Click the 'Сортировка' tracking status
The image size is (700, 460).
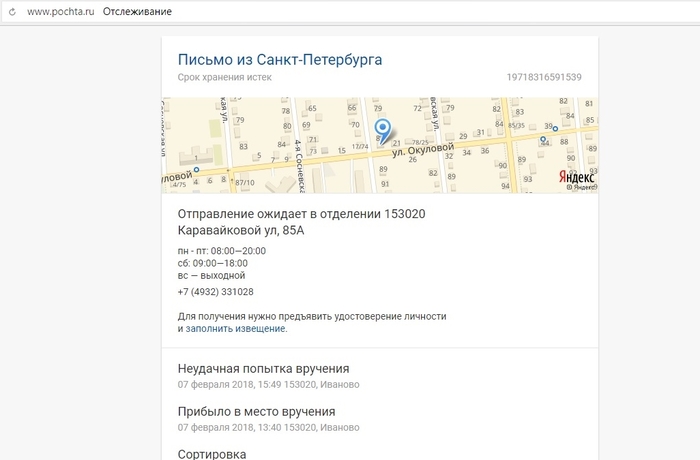211,453
